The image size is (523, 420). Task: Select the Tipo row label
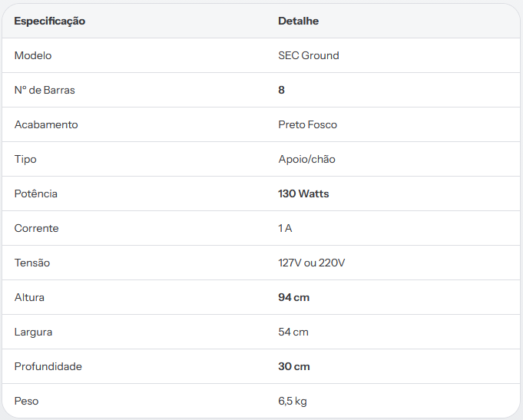[x=25, y=159]
